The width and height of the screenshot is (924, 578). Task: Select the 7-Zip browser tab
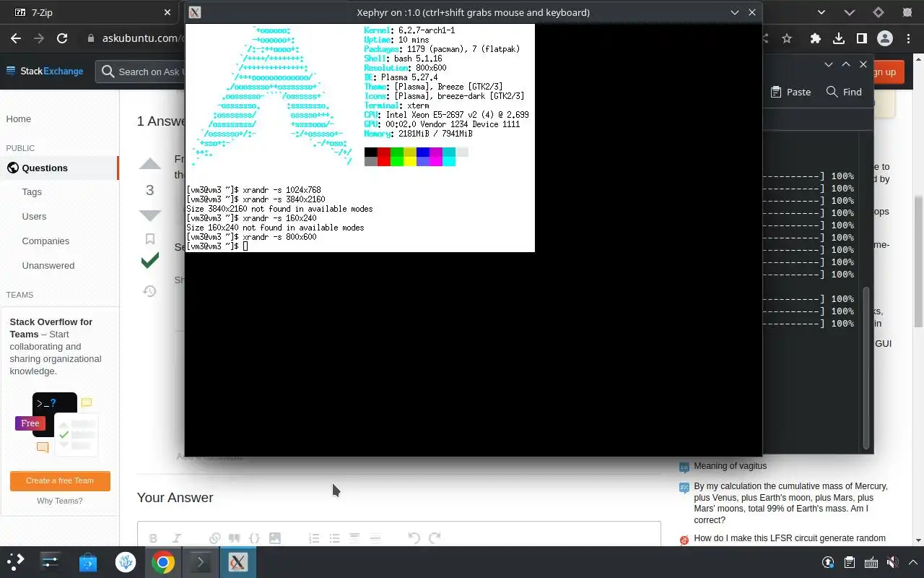coord(88,12)
